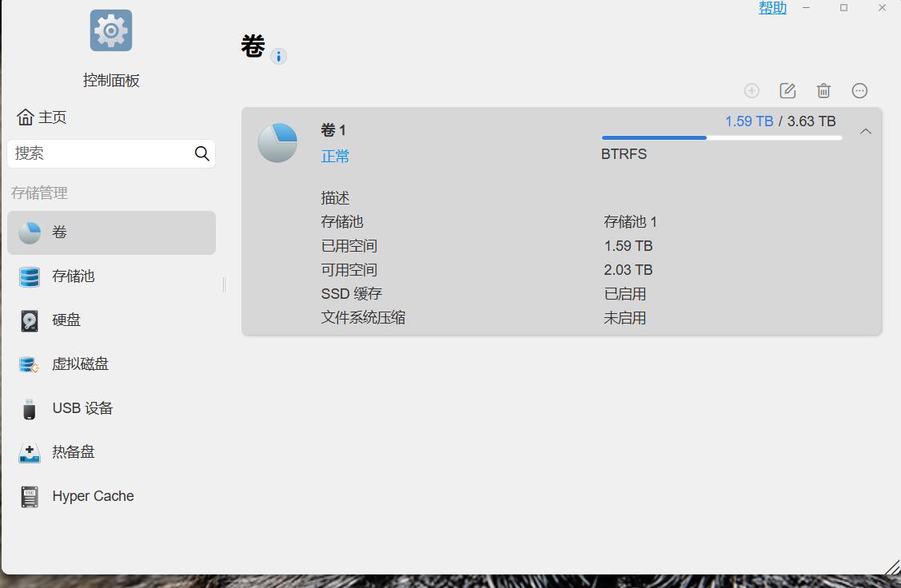Open the 虚拟磁盘 menu item
Viewport: 901px width, 588px height.
111,364
